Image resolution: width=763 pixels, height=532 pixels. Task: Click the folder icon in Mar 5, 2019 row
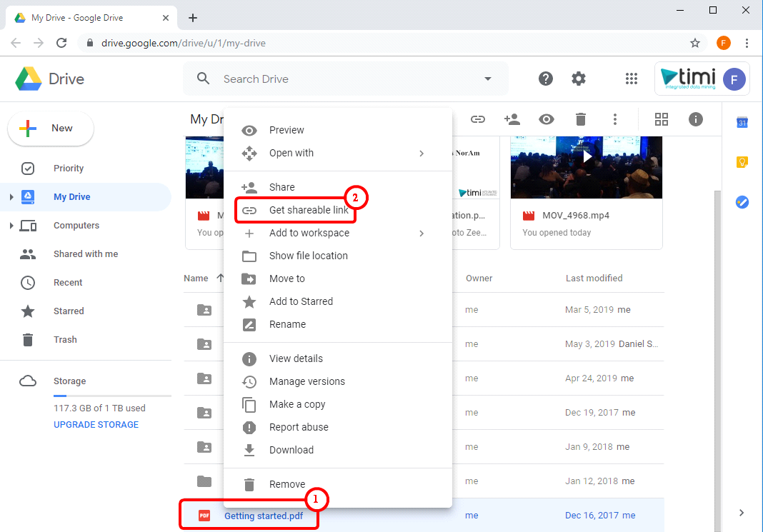pyautogui.click(x=204, y=310)
